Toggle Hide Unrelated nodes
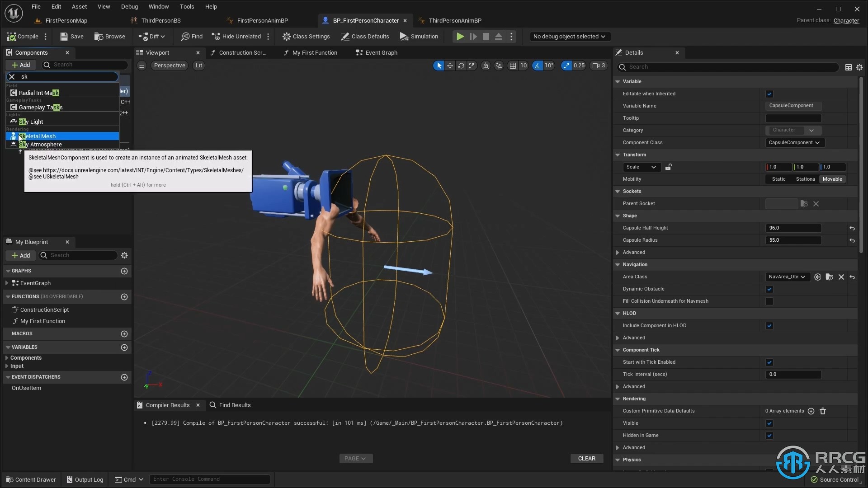 point(236,37)
